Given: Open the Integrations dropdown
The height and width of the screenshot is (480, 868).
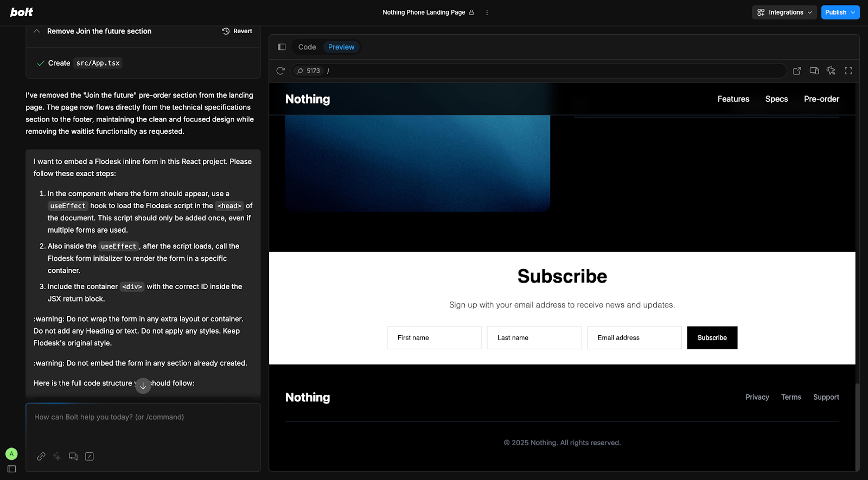Looking at the screenshot, I should (x=784, y=12).
